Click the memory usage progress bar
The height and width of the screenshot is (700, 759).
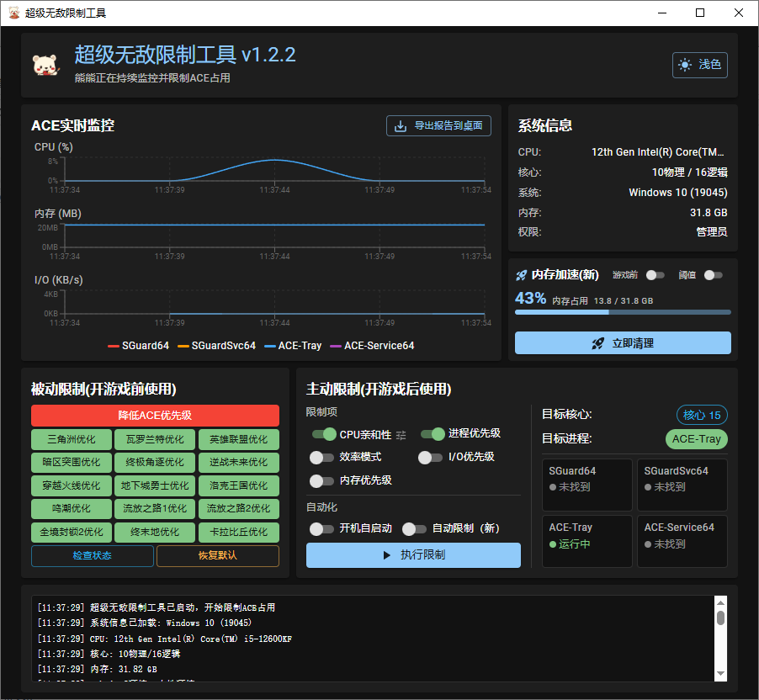[x=623, y=313]
